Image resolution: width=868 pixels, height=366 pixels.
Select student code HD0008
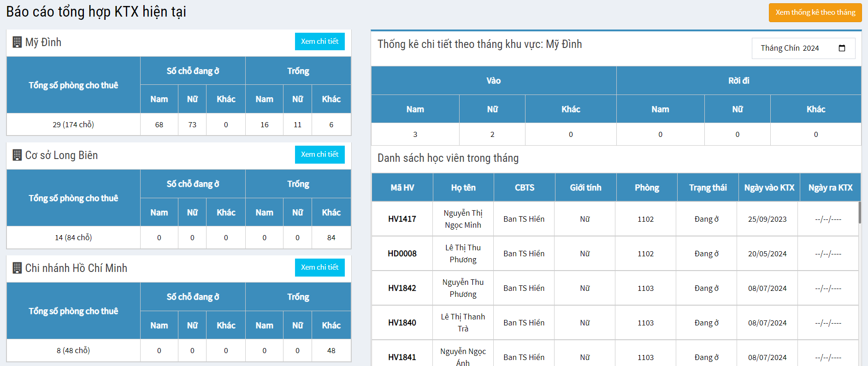[402, 254]
